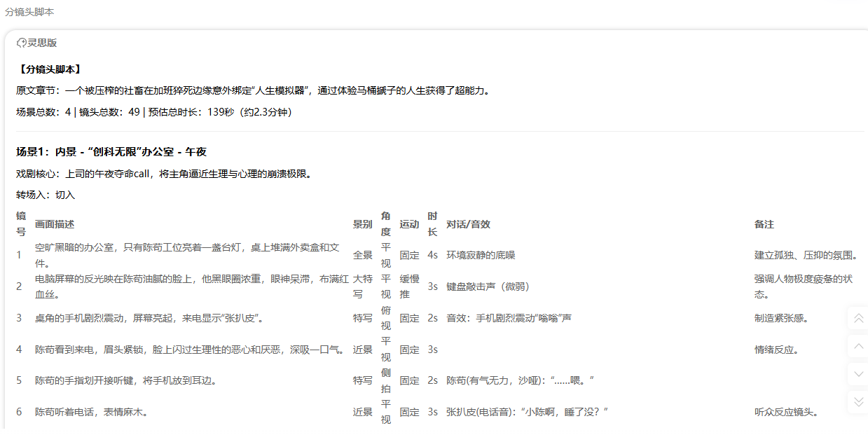Click the 大特写 shot size cell
Screen dimensions: 868x435
(x=363, y=286)
